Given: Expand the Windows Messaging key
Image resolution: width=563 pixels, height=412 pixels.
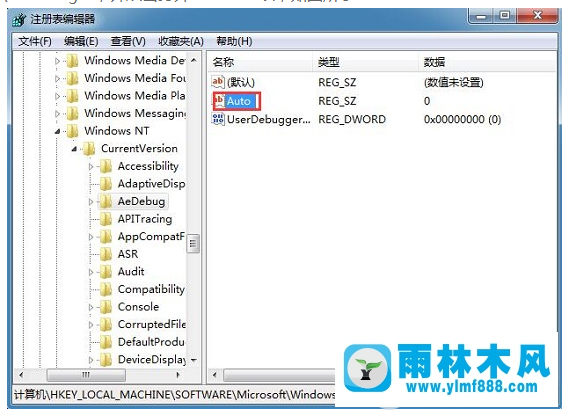Looking at the screenshot, I should click(57, 114).
